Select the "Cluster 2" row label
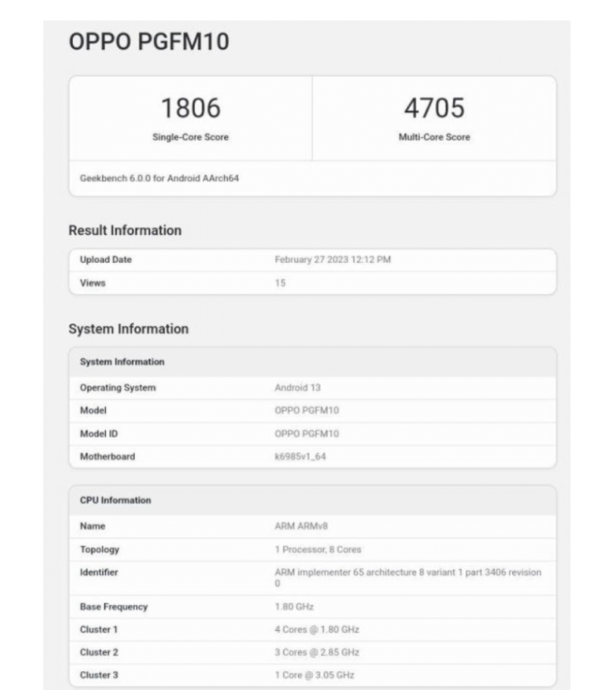Image resolution: width=616 pixels, height=690 pixels. 99,653
